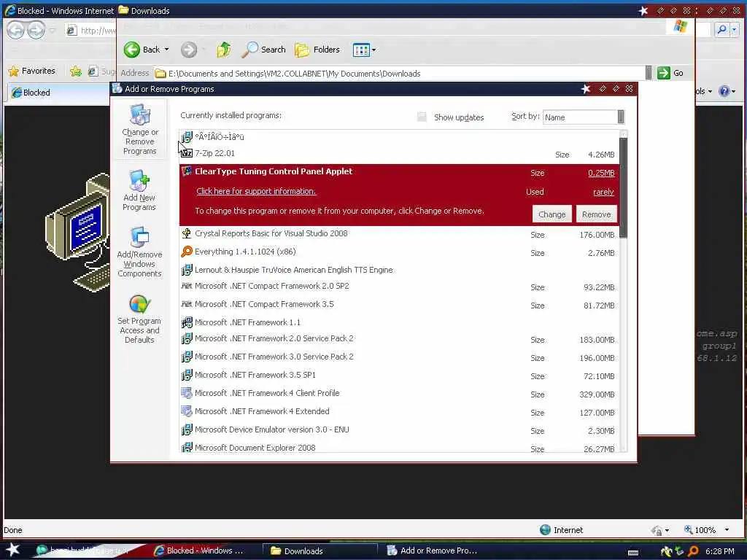Select .NET Compact Framework 2.0 SP2 icon
Screen dimensions: 747x560
click(187, 286)
